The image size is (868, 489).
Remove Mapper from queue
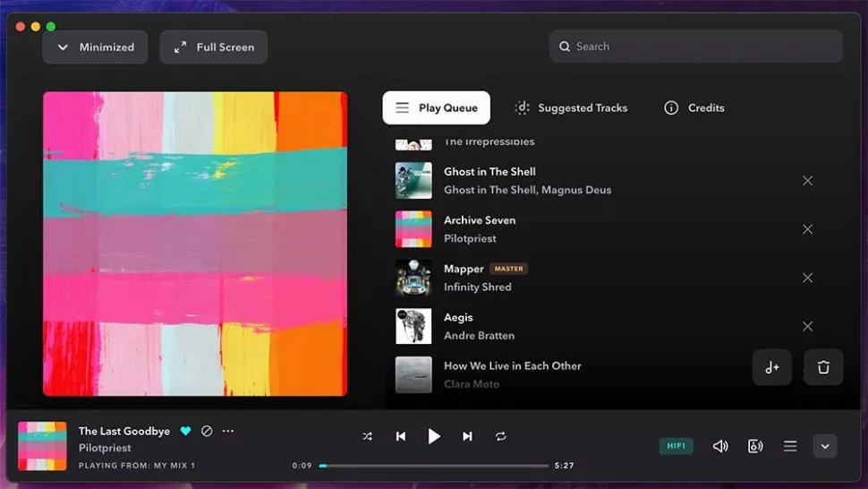point(808,278)
